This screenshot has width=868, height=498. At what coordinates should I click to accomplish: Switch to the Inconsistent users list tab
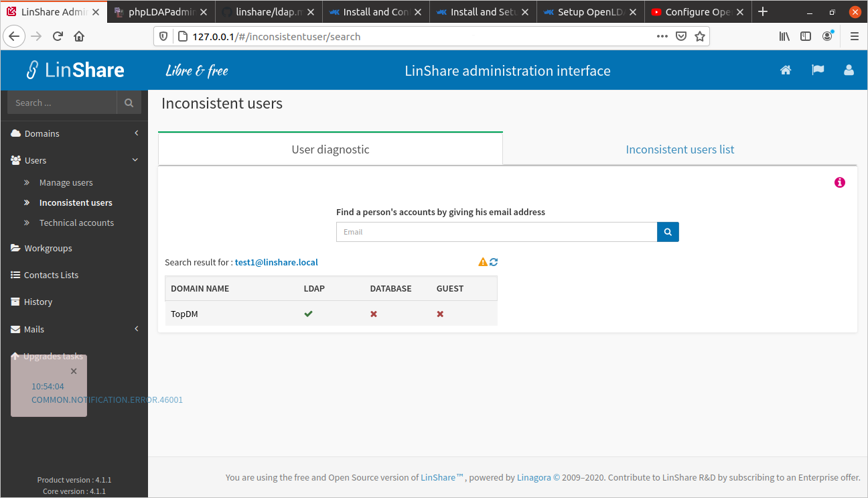(x=680, y=149)
